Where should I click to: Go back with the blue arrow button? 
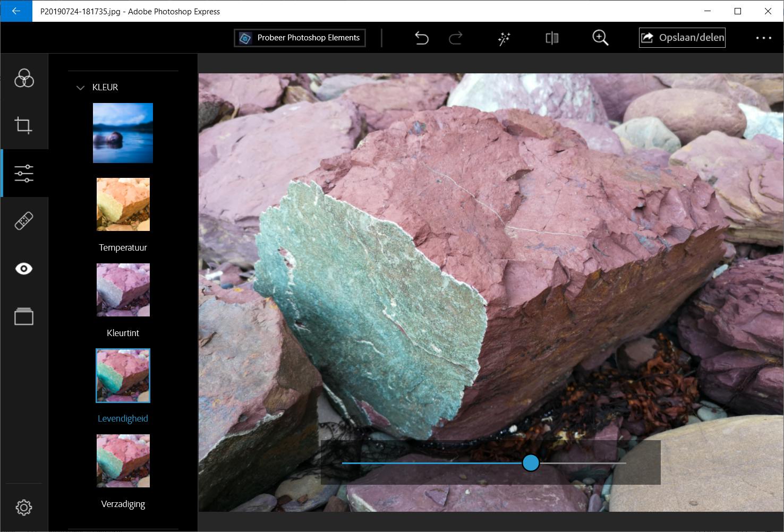16,11
